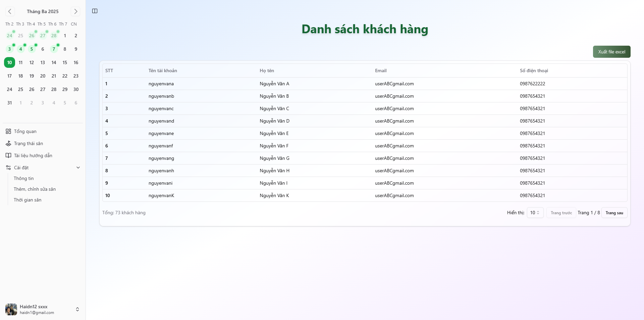
Task: Open Thêm, chỉnh sửa sân submenu item
Action: tap(35, 189)
